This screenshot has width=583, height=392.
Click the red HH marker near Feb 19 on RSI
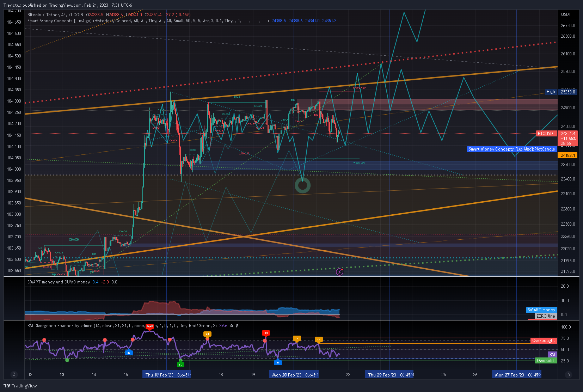tap(266, 333)
